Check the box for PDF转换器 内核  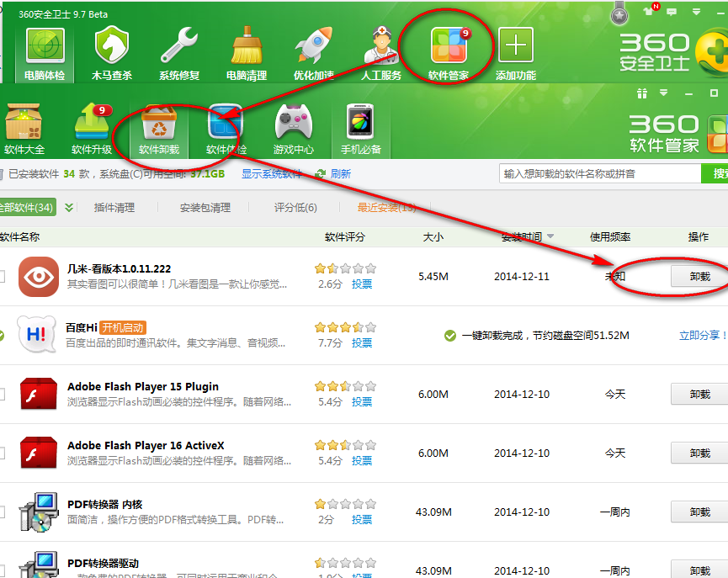(2, 512)
